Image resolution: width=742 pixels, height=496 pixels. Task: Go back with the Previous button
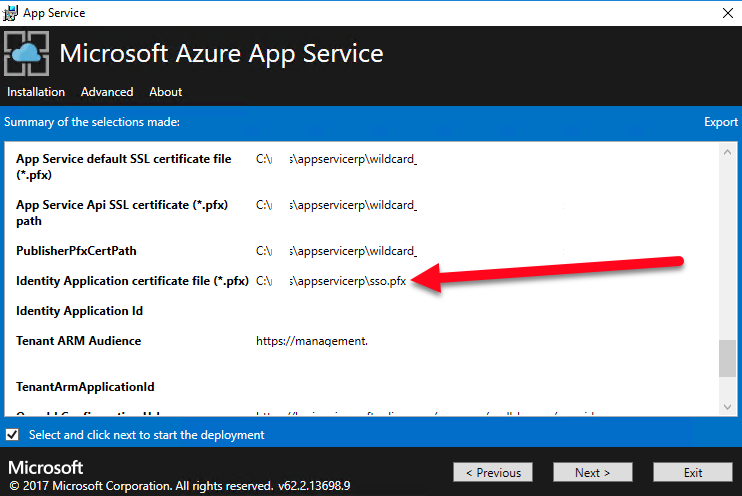click(x=493, y=472)
